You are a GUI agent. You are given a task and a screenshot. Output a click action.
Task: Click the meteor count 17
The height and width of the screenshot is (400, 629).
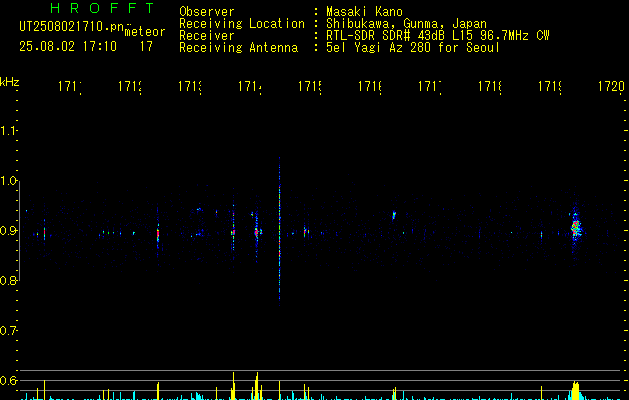pyautogui.click(x=146, y=46)
